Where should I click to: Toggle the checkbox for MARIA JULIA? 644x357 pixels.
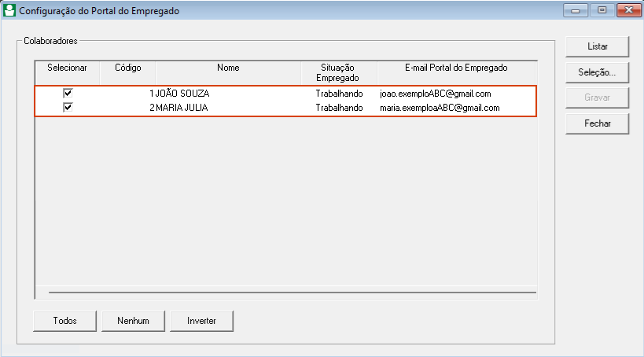tap(68, 108)
